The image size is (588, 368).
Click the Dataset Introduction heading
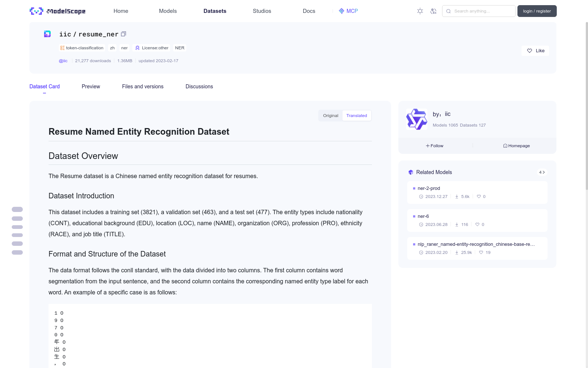click(81, 196)
